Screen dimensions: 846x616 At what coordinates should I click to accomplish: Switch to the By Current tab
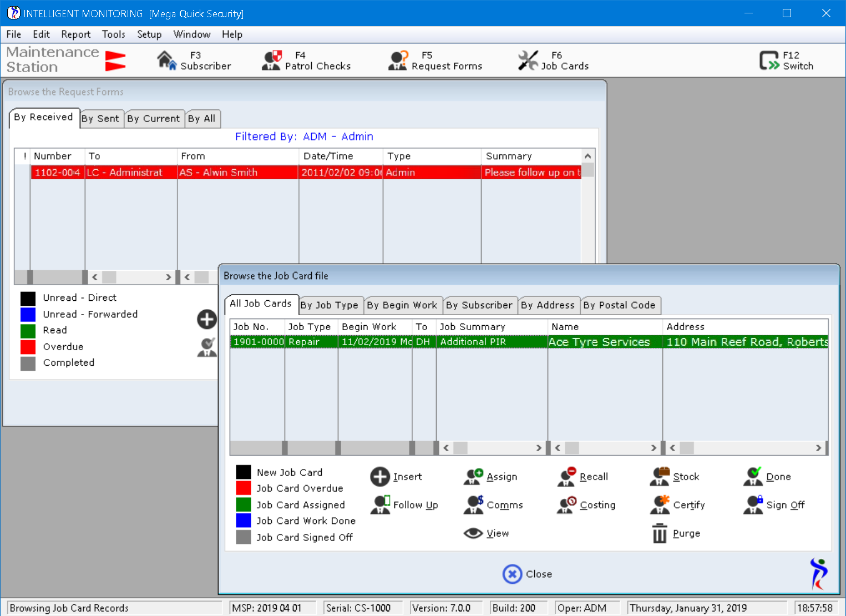point(154,119)
